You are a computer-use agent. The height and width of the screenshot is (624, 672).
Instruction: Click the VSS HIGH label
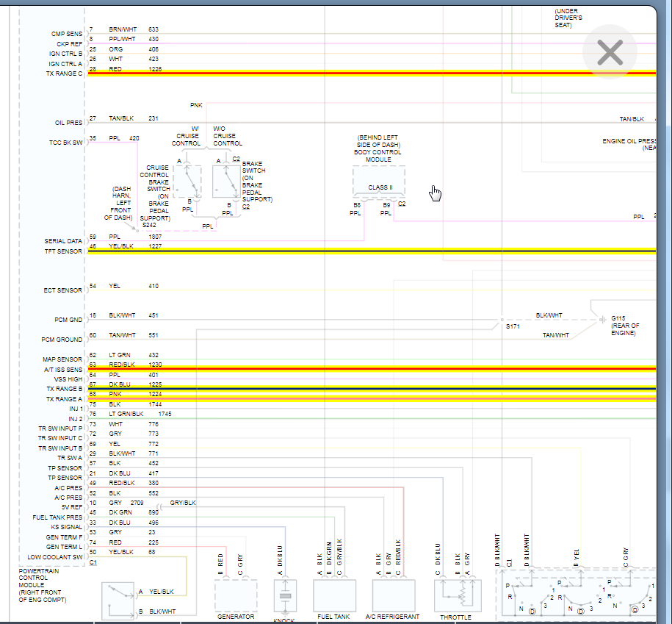[68, 379]
